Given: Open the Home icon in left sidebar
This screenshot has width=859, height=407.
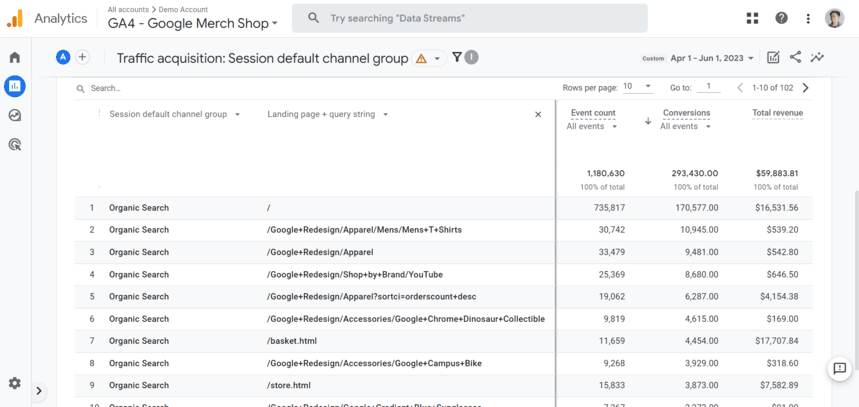Looking at the screenshot, I should point(15,58).
